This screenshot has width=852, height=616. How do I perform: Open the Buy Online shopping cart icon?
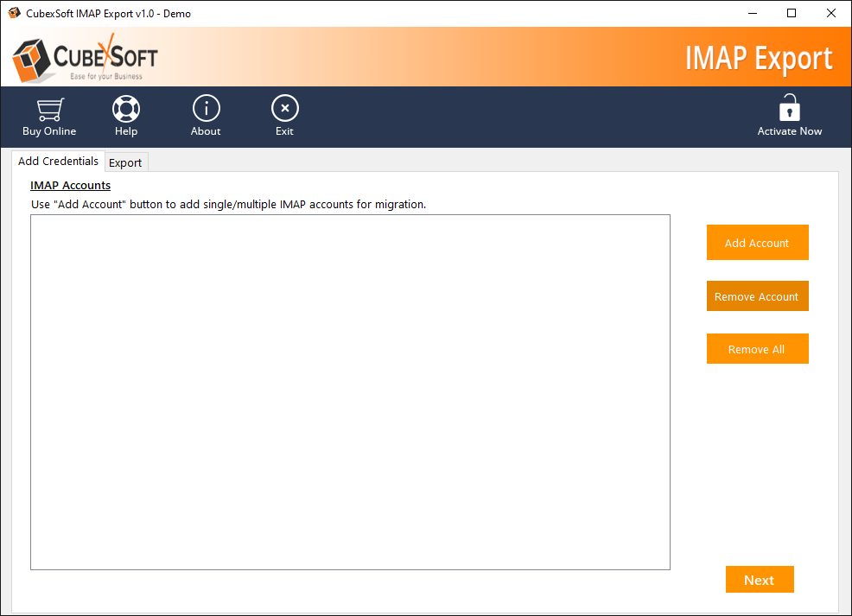49,110
